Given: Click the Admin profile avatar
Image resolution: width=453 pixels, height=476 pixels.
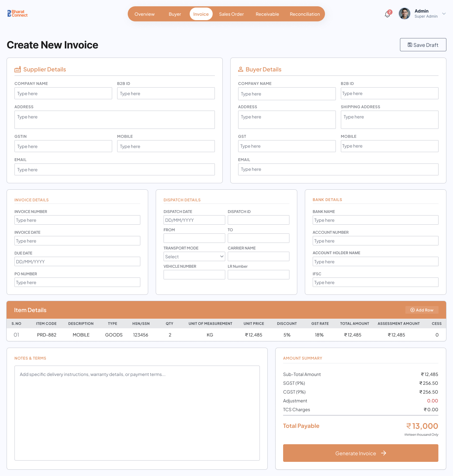Looking at the screenshot, I should pos(405,14).
